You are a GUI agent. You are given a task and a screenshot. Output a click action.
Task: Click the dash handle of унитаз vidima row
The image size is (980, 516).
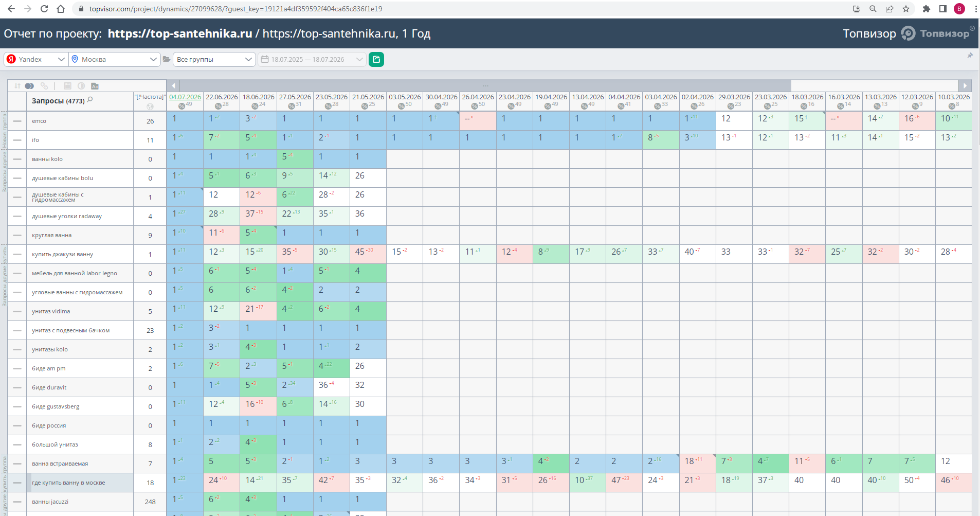[17, 311]
